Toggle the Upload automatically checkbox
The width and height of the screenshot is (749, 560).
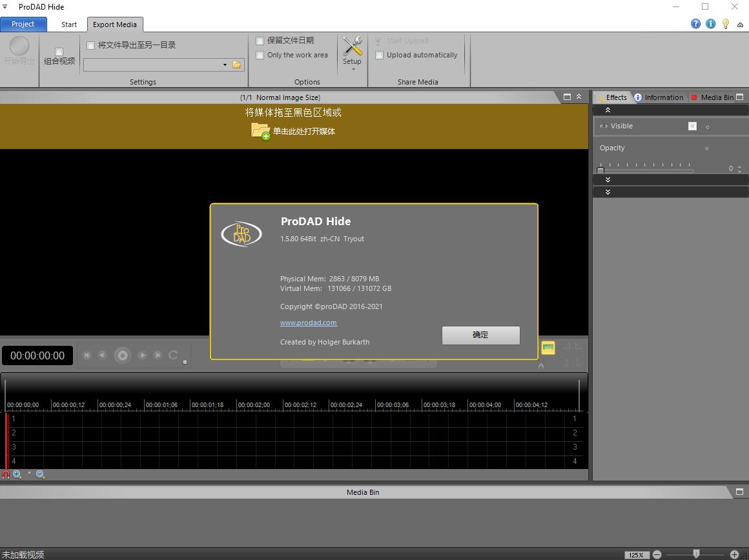tap(380, 55)
